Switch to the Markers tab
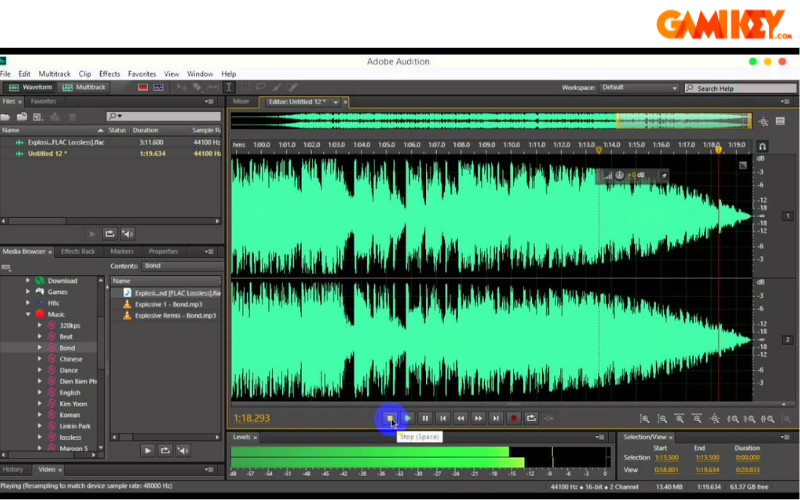Viewport: 800px width, 500px height. tap(122, 252)
